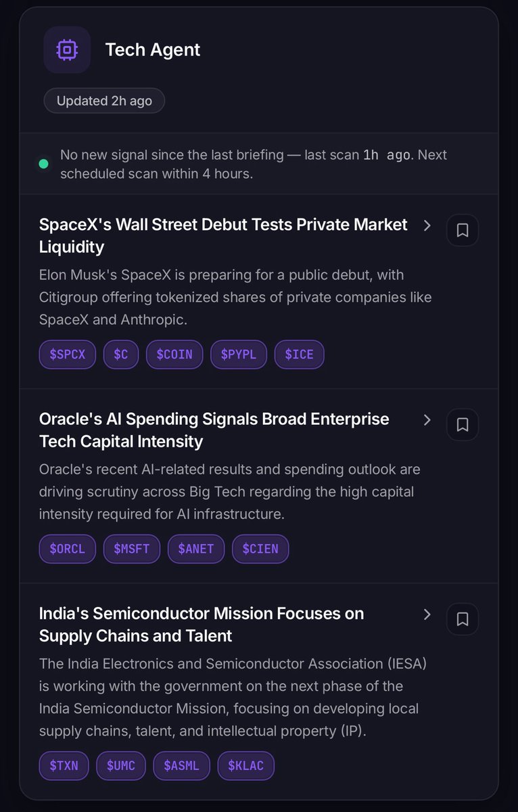Open the $PYPL ticker tag
This screenshot has height=812, width=518.
pos(239,355)
